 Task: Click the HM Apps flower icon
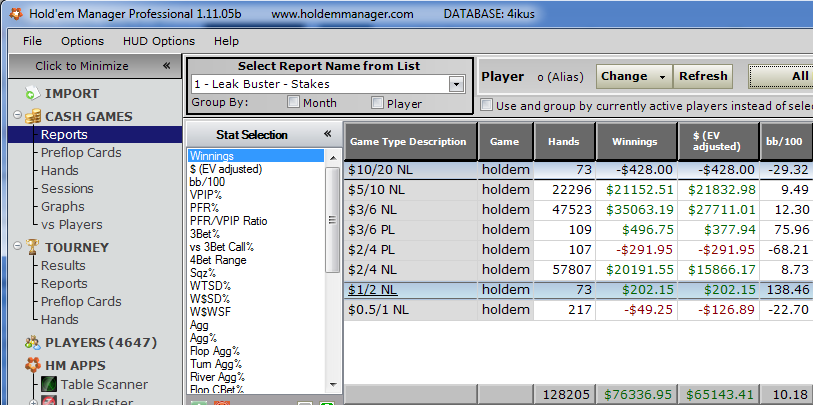coord(33,366)
